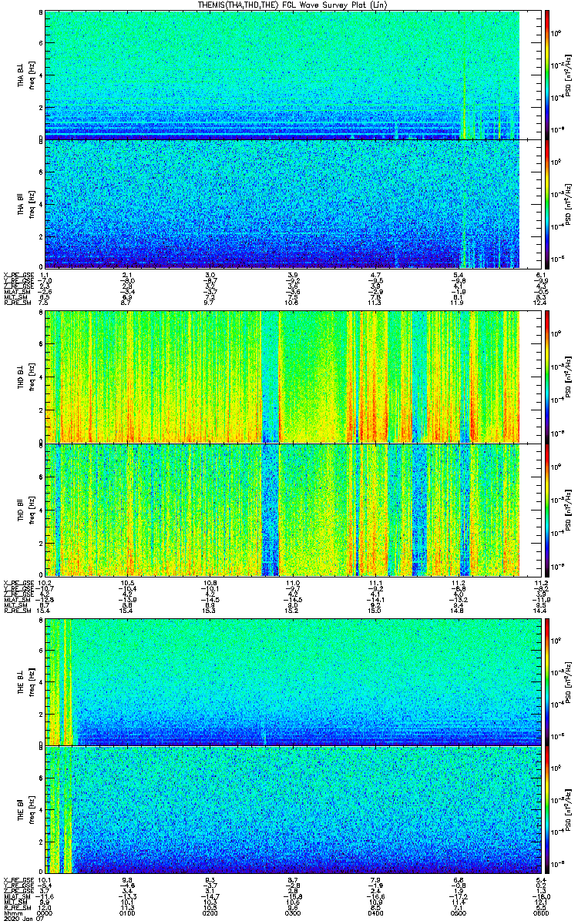Click the THA R_RE_SM value 11.9

click(459, 303)
